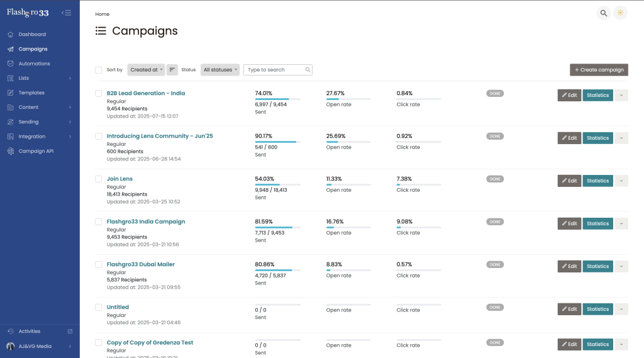Click the Create campaign button
644x358 pixels.
[599, 70]
